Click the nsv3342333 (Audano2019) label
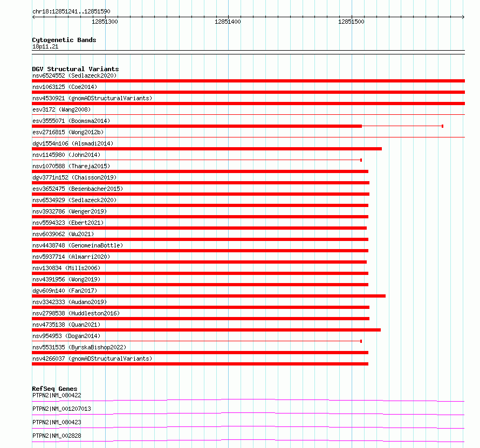The width and height of the screenshot is (480, 448). coord(70,302)
